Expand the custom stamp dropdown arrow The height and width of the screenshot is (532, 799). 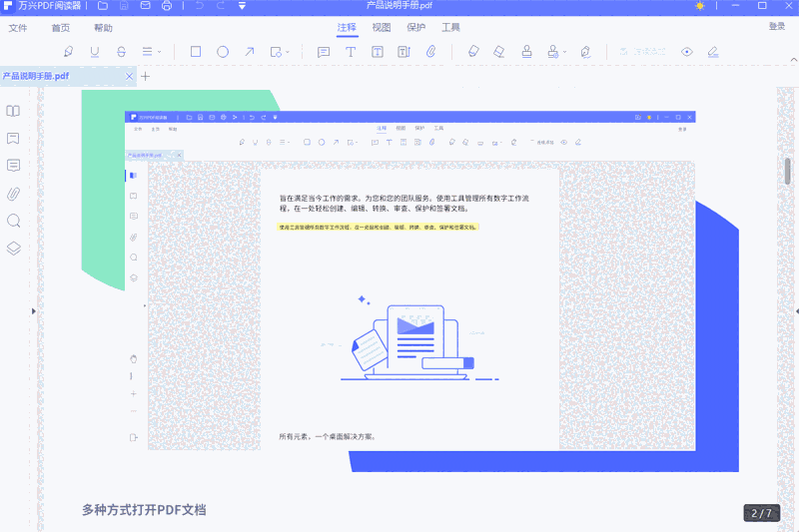click(564, 52)
